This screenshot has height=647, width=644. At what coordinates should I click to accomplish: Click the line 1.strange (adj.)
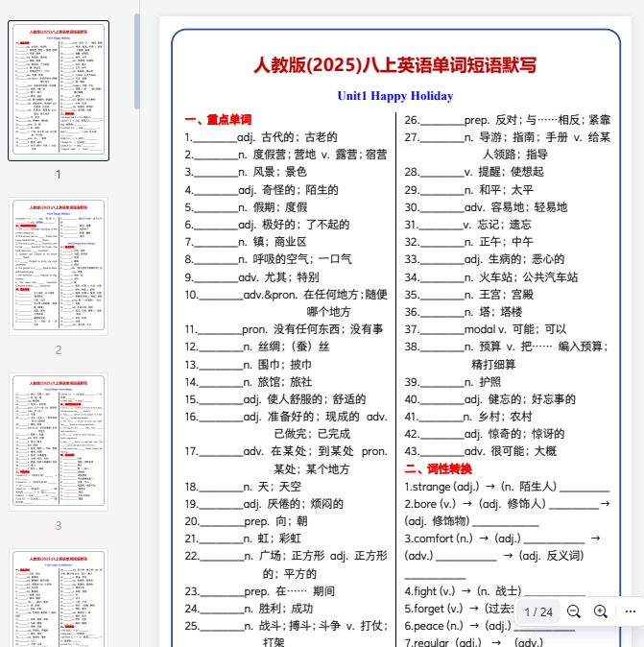coord(507,487)
